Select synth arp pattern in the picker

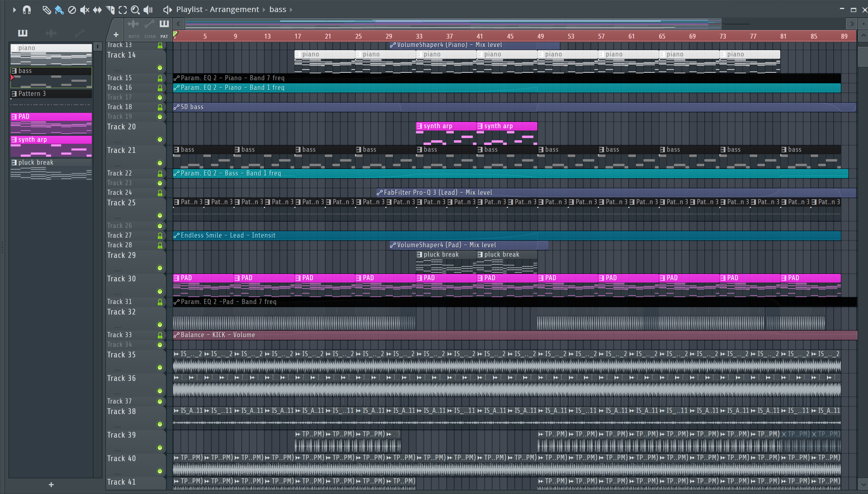51,146
